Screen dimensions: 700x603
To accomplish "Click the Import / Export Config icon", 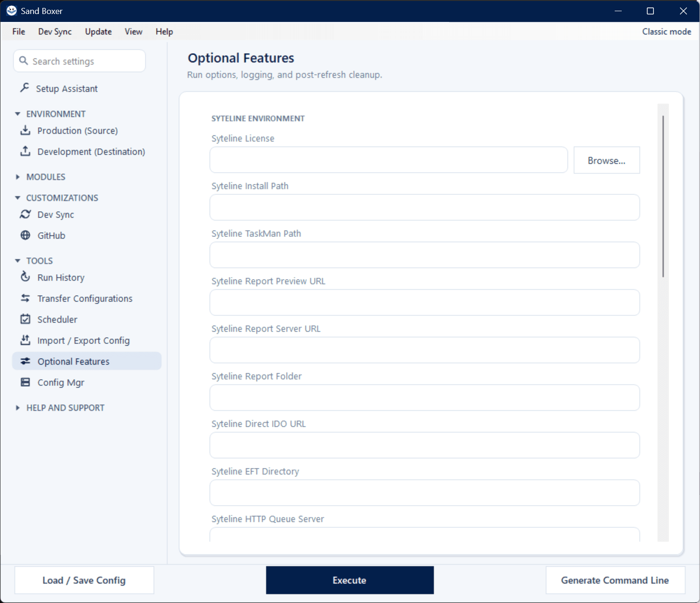I will coord(25,340).
